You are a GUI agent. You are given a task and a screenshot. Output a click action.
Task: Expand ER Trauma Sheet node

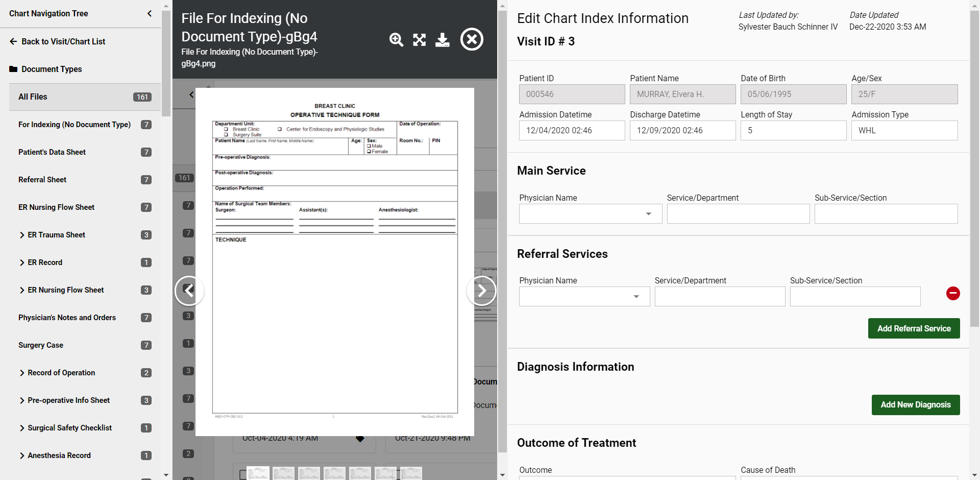pyautogui.click(x=22, y=235)
